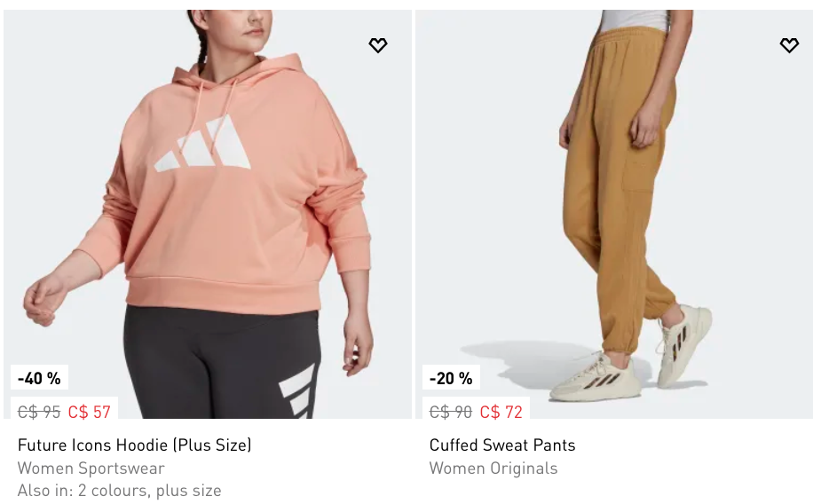Open the Cuffed Sweat Pants product title

point(501,445)
